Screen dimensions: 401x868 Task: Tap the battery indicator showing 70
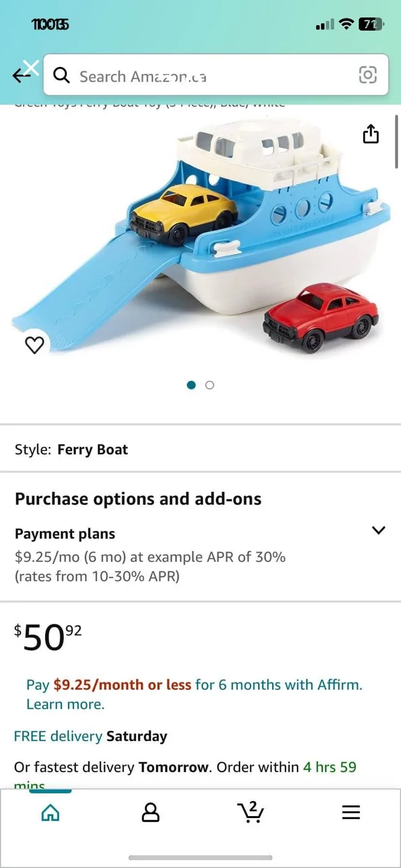(372, 24)
